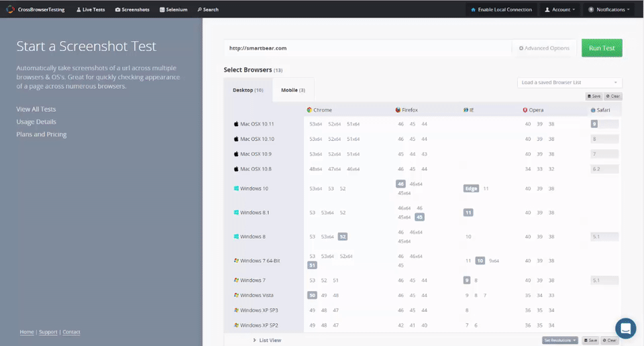Deselect Chrome 51 on Windows 7 64-Bit
This screenshot has width=644, height=346.
pyautogui.click(x=312, y=265)
